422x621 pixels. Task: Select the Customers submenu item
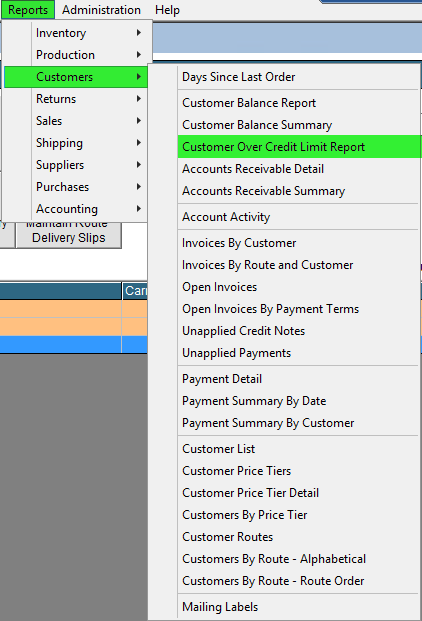[75, 77]
